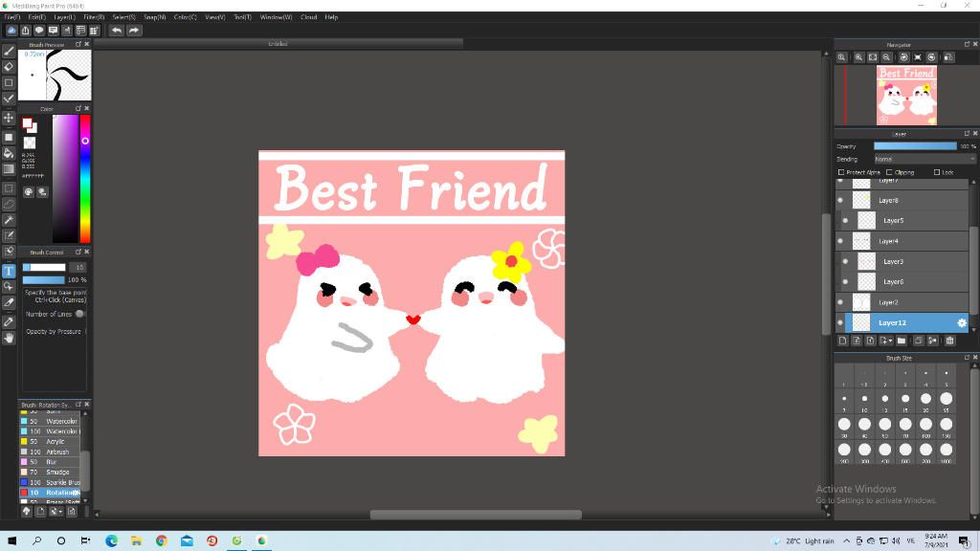
Task: Select the Move tool
Action: [x=9, y=118]
